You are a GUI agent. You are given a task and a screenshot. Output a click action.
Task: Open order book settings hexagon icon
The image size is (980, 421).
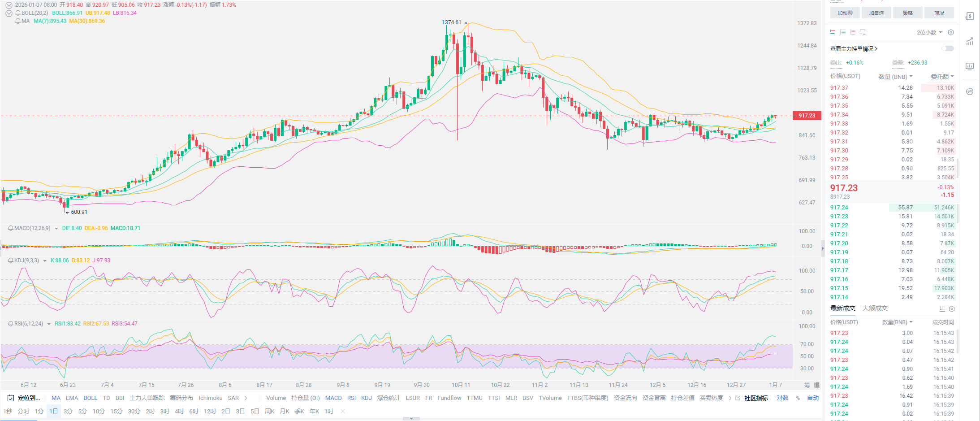tap(951, 32)
